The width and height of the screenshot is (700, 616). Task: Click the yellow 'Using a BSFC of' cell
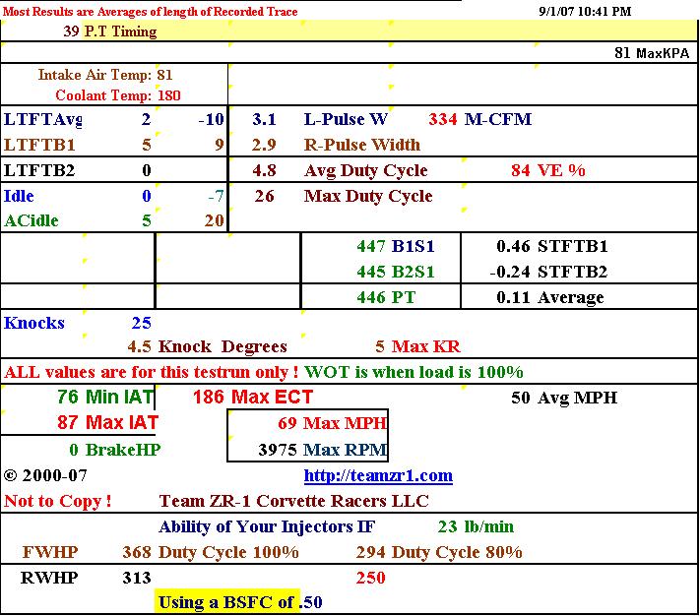point(226,602)
